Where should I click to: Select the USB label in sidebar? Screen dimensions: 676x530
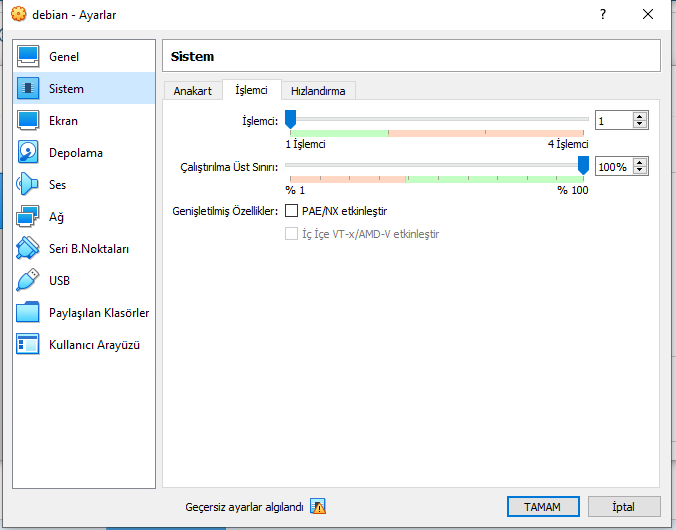click(59, 281)
